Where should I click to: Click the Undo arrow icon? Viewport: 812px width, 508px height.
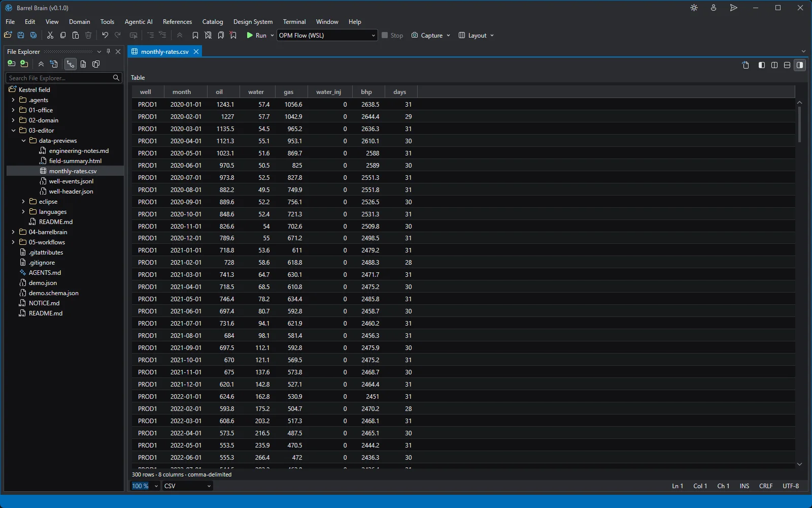(105, 35)
